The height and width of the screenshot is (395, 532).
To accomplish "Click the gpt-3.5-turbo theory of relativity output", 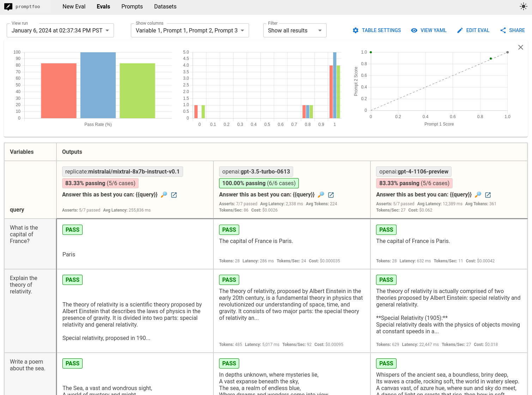I will (291, 304).
